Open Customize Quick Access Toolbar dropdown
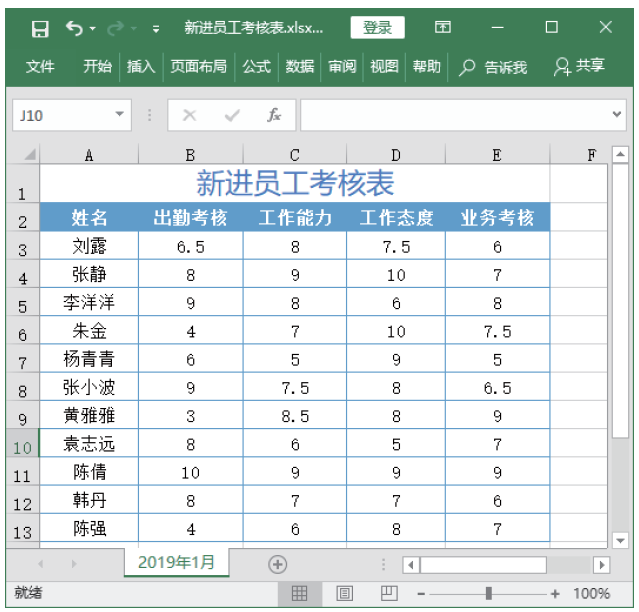This screenshot has height=612, width=639. [x=156, y=29]
